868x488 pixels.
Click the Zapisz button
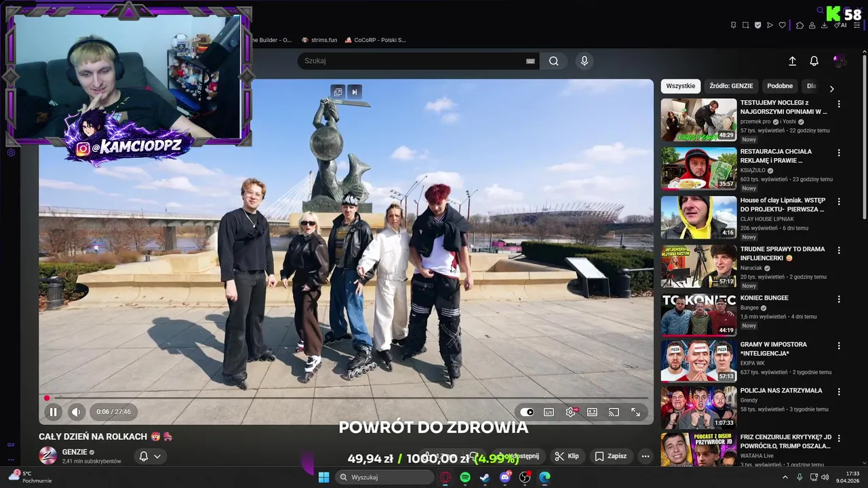click(x=610, y=456)
